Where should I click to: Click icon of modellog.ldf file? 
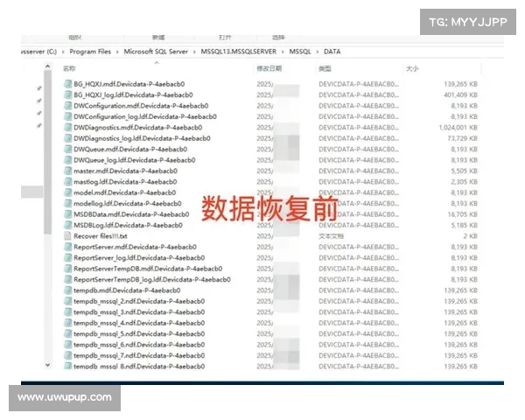click(68, 203)
